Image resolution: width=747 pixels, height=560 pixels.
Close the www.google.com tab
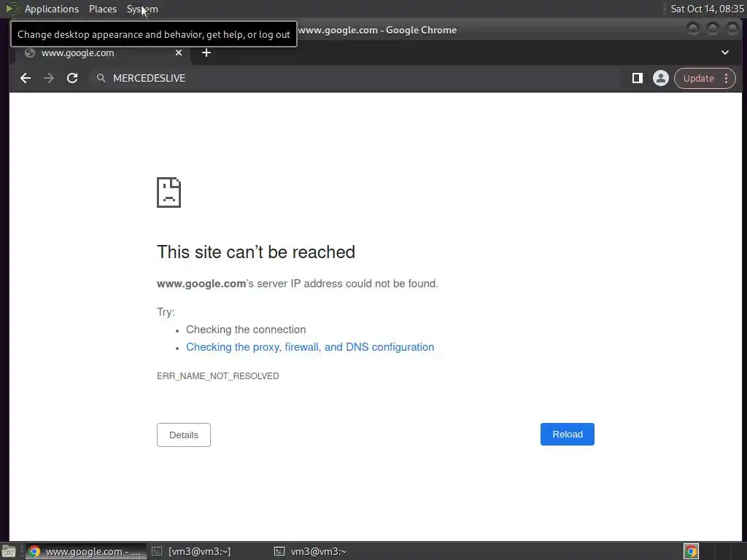pyautogui.click(x=179, y=52)
